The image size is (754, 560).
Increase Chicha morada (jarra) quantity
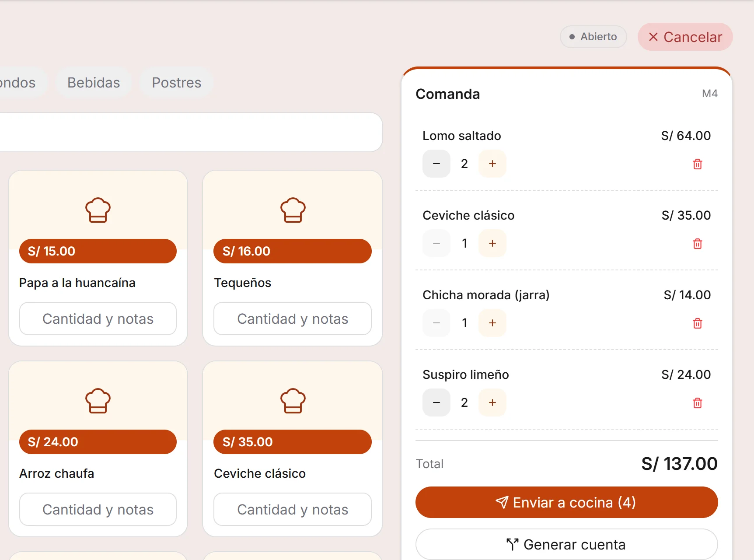tap(492, 323)
